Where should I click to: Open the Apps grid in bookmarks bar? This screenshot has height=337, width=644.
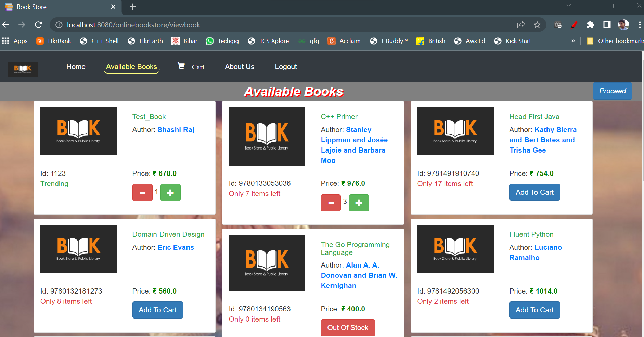(5, 41)
